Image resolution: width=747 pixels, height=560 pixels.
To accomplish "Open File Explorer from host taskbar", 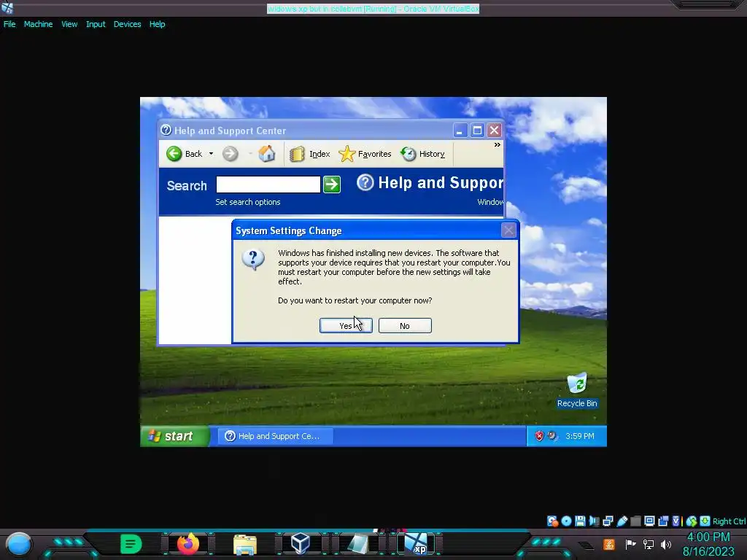I will click(x=245, y=544).
